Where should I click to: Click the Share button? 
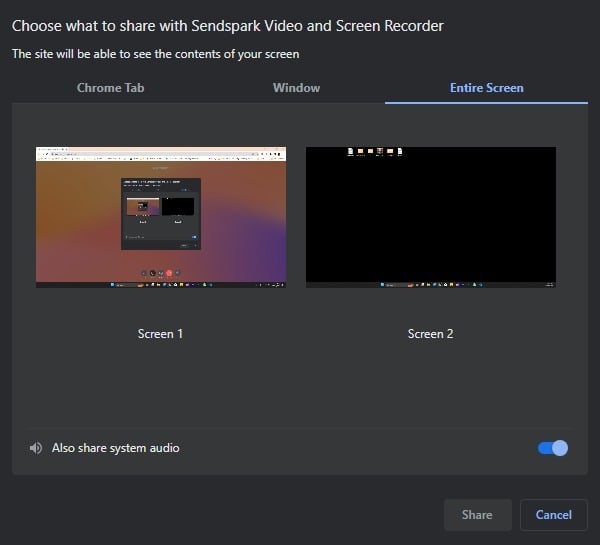pos(478,515)
